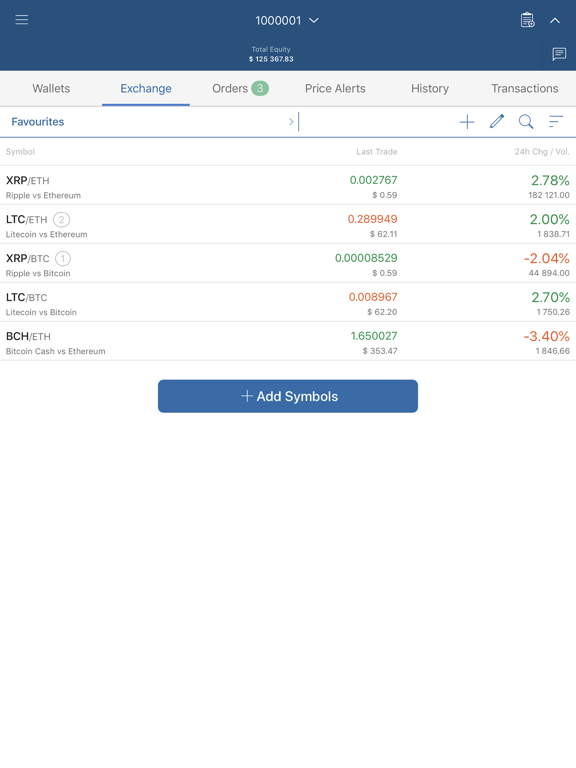
Task: Expand the Favourites chevron arrow
Action: (291, 122)
